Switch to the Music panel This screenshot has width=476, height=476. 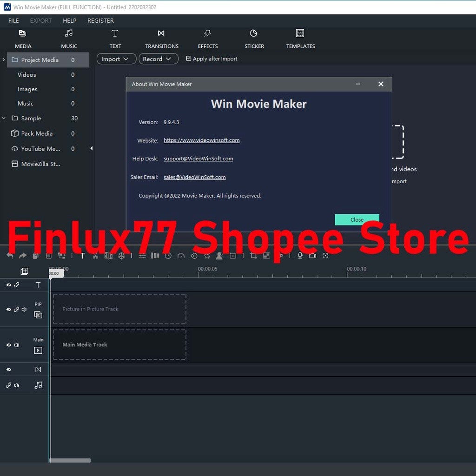(x=69, y=39)
